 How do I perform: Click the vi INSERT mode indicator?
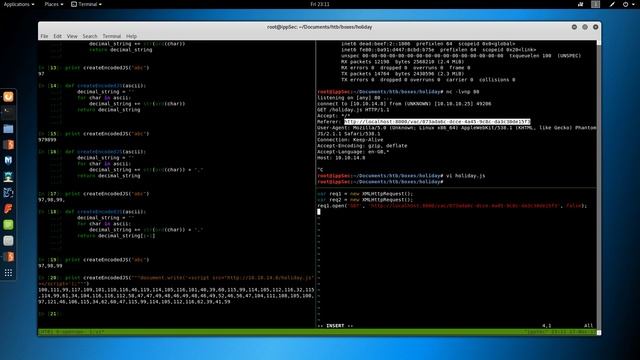click(335, 326)
